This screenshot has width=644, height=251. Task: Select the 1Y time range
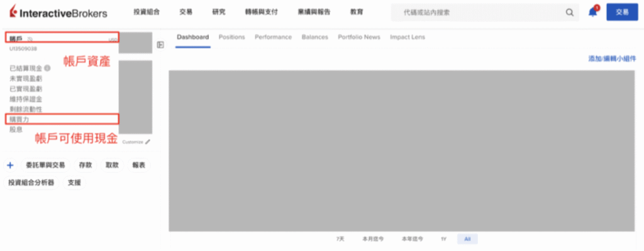[x=443, y=238]
